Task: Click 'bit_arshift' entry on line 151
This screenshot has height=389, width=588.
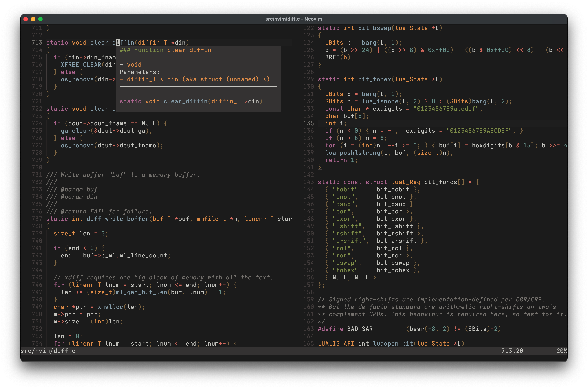Action: pyautogui.click(x=396, y=241)
